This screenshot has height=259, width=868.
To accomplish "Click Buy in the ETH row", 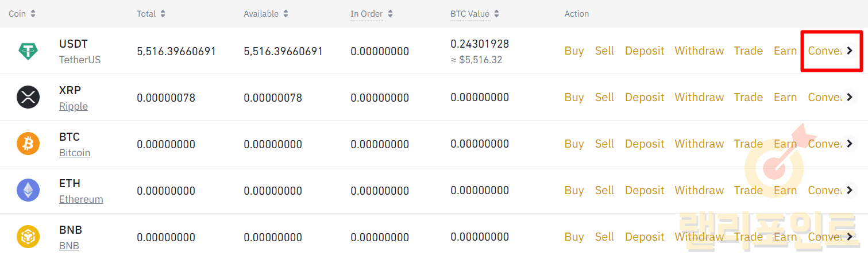I will click(x=574, y=190).
